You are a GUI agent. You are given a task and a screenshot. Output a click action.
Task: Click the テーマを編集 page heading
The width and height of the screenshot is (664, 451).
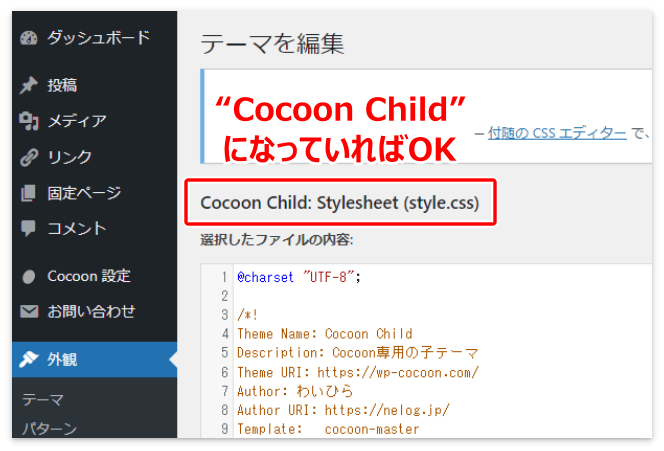[x=272, y=44]
